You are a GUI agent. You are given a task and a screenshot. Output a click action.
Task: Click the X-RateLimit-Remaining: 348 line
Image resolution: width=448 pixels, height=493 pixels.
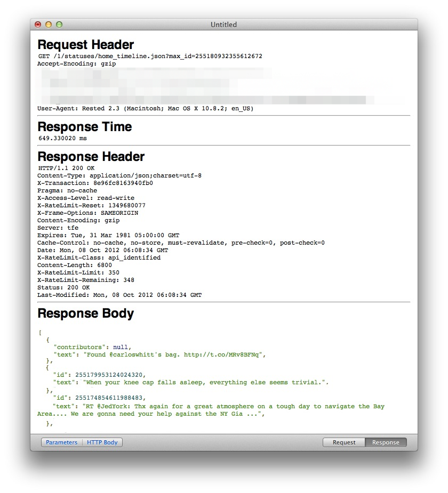pos(85,280)
